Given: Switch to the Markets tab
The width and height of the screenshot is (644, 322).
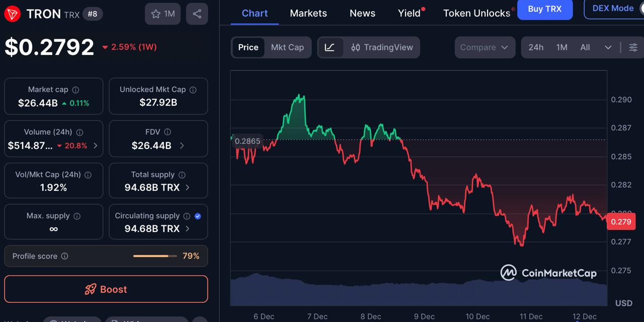Looking at the screenshot, I should 308,13.
